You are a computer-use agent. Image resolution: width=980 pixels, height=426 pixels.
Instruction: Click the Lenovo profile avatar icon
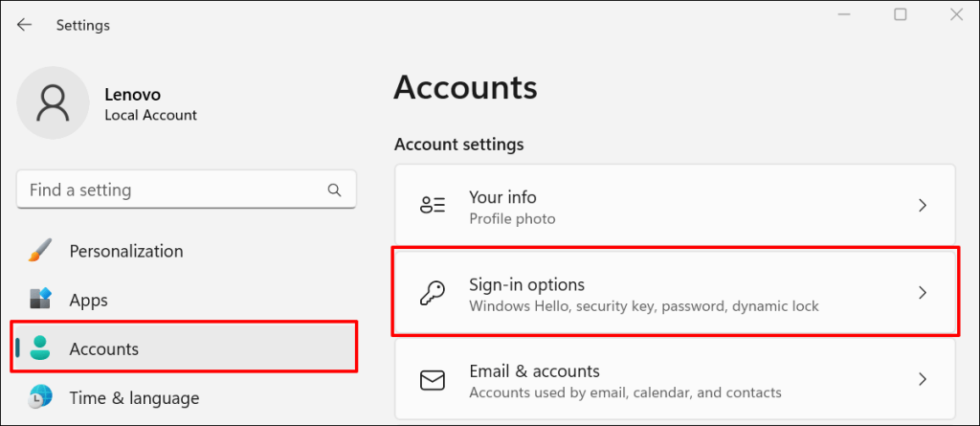[54, 102]
